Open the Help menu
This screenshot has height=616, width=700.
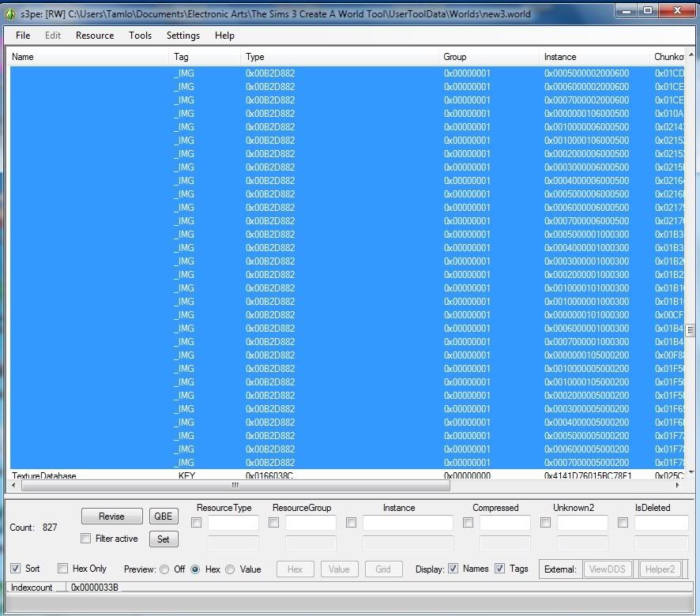pos(224,36)
